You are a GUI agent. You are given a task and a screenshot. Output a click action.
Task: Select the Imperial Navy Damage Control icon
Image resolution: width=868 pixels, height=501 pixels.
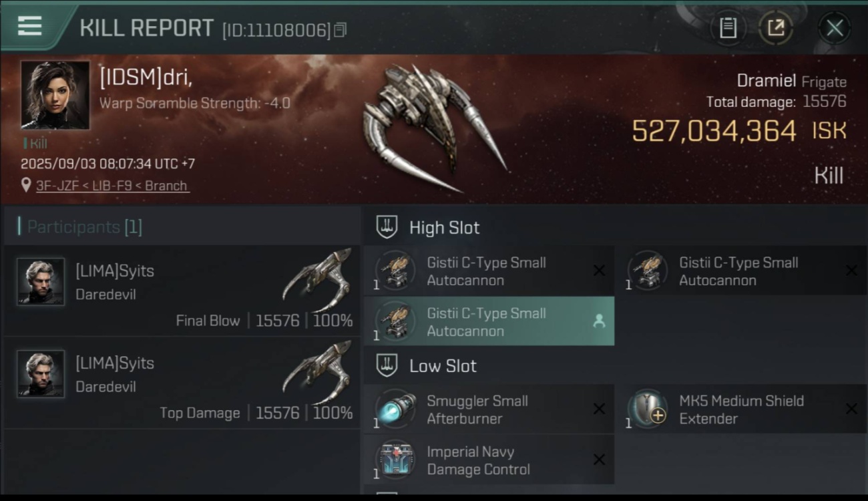coord(395,460)
